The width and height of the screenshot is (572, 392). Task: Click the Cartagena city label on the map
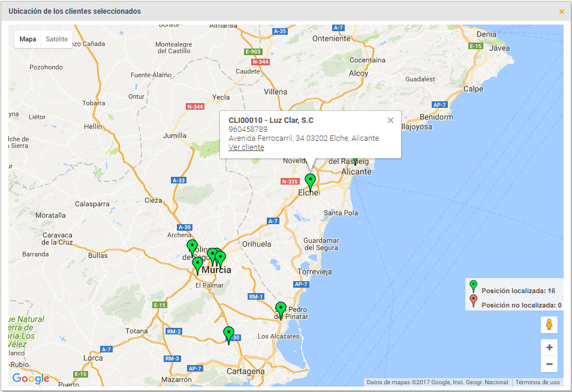click(245, 372)
